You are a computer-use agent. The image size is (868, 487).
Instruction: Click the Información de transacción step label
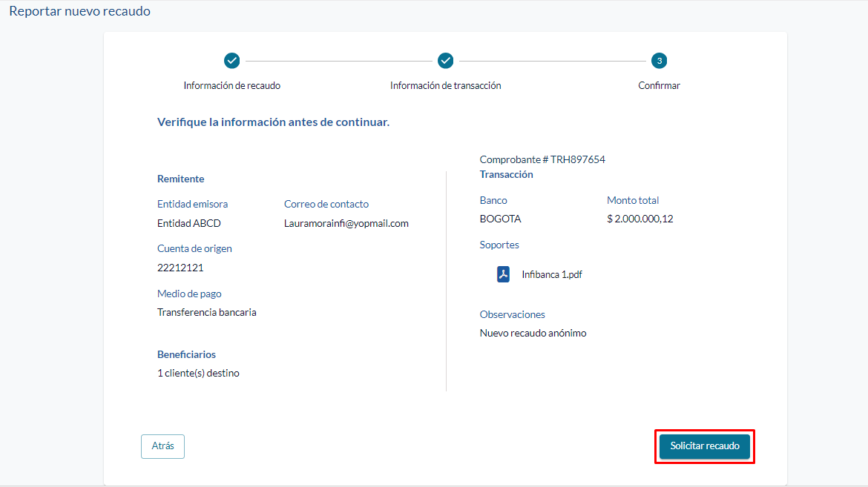(x=446, y=86)
